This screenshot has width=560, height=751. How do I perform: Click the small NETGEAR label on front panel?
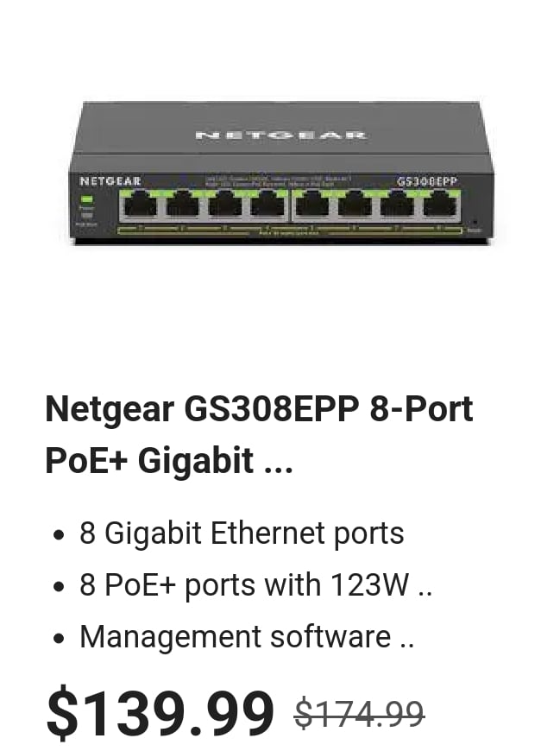[x=110, y=181]
